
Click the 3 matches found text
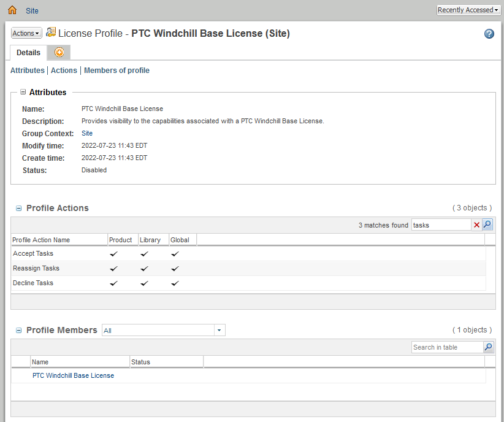(x=383, y=225)
